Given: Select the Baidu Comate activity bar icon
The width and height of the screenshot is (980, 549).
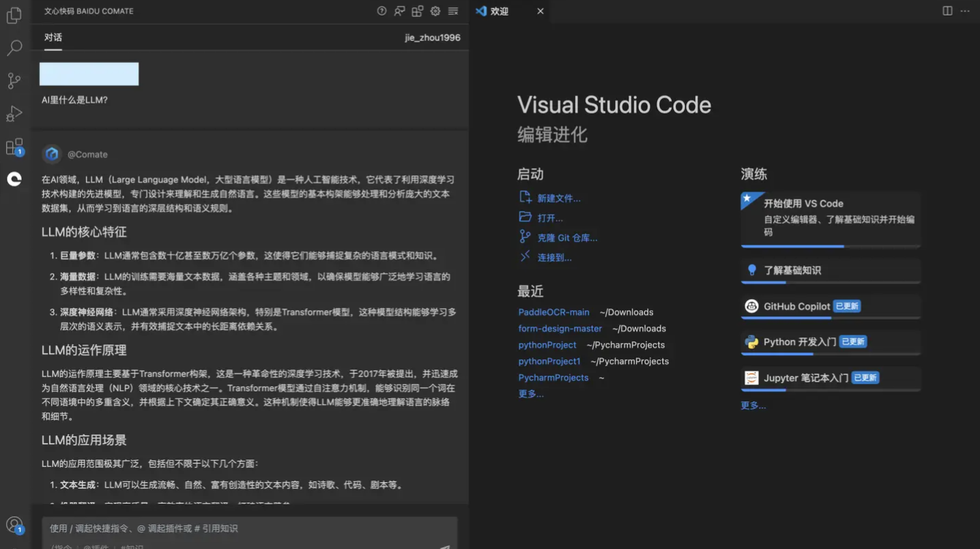Looking at the screenshot, I should (14, 179).
